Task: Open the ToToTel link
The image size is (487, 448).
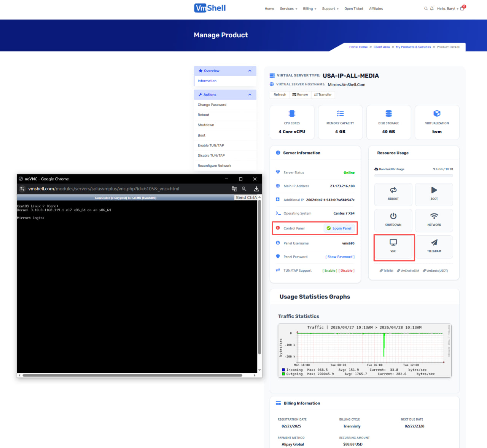Action: point(386,271)
